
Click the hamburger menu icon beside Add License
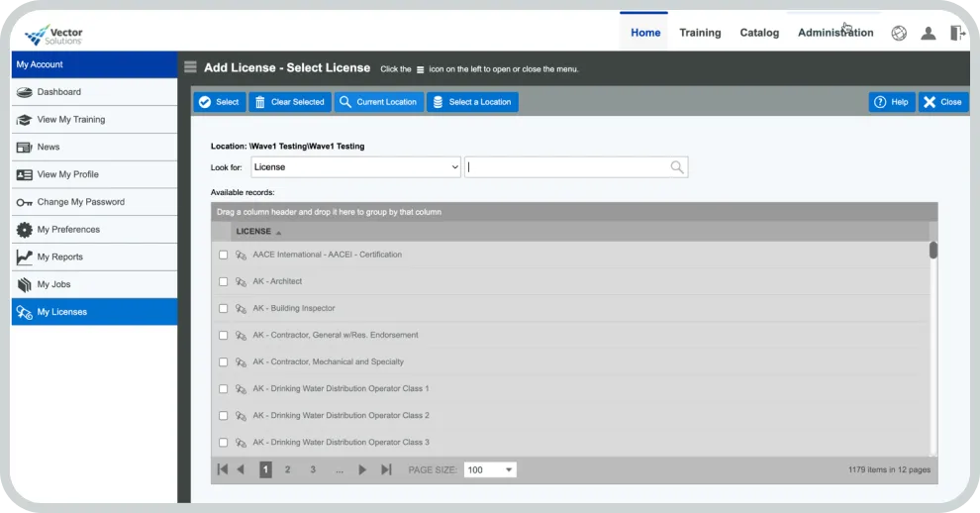(190, 67)
